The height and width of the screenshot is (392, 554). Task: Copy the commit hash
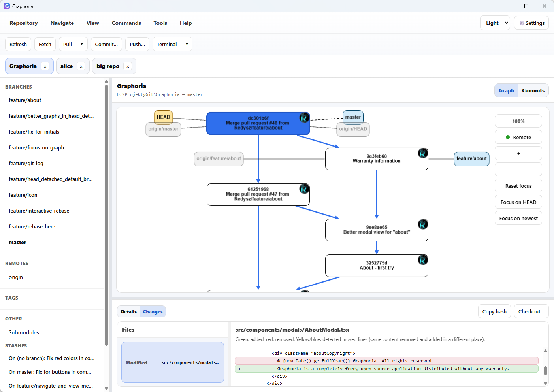(x=494, y=311)
